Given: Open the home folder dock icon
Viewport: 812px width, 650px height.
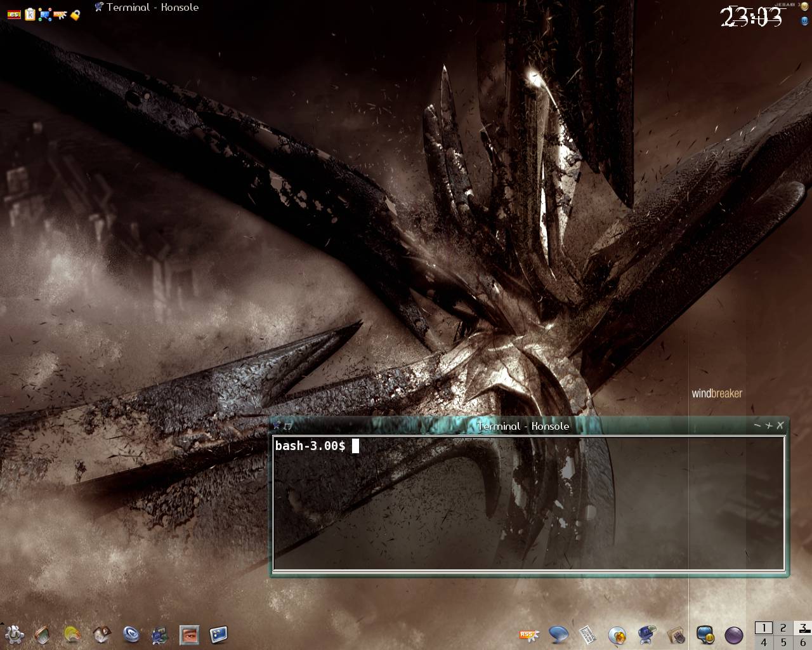Looking at the screenshot, I should point(102,634).
